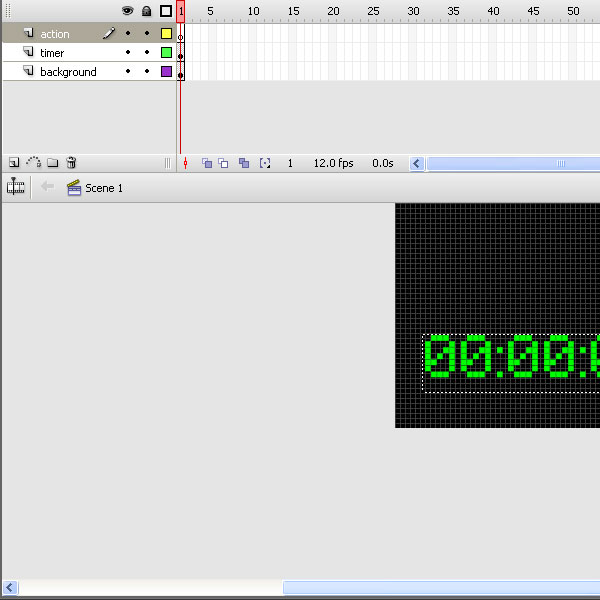Click the padlock icon in the layers header
Image resolution: width=600 pixels, height=600 pixels.
click(147, 11)
